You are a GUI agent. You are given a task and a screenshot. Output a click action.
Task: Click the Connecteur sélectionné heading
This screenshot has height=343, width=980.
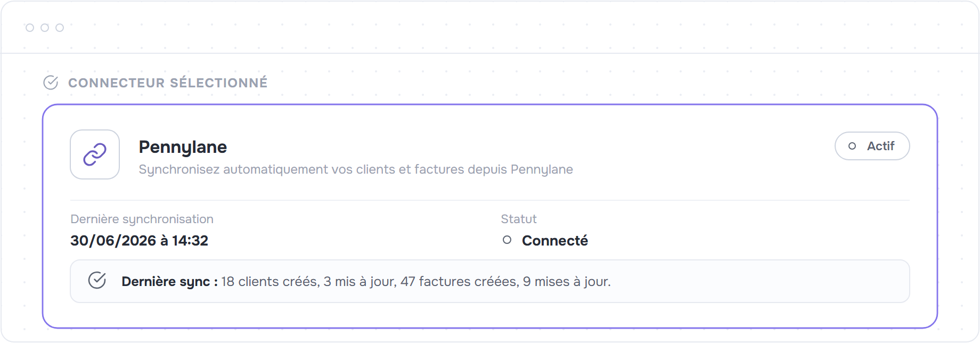pyautogui.click(x=168, y=83)
